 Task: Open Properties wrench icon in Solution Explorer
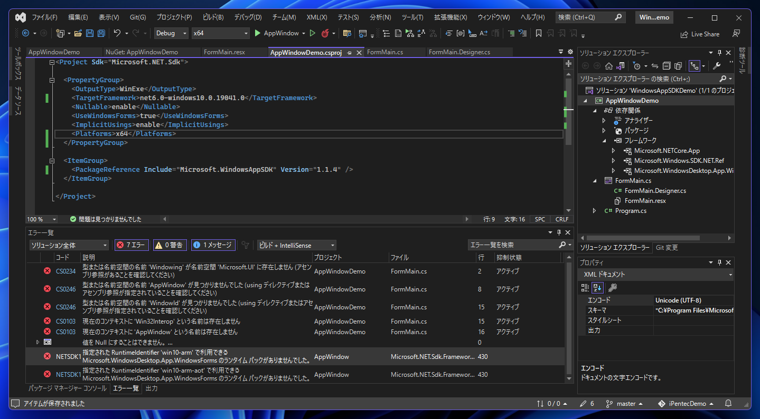pos(716,66)
